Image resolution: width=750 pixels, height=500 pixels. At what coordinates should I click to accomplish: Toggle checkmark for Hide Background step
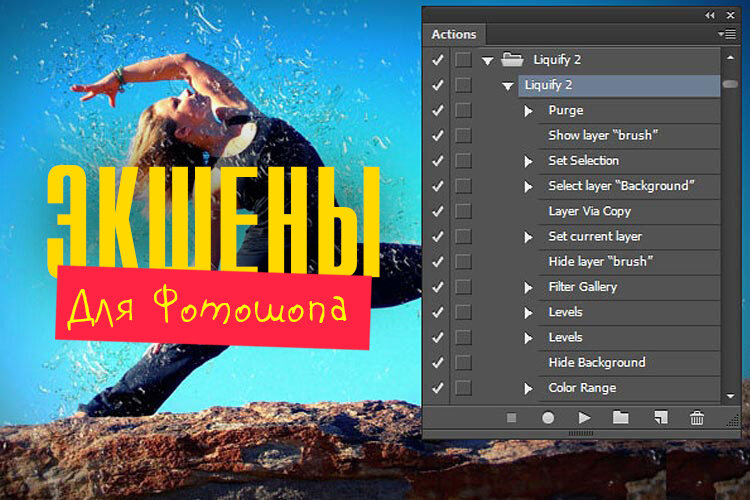click(437, 363)
